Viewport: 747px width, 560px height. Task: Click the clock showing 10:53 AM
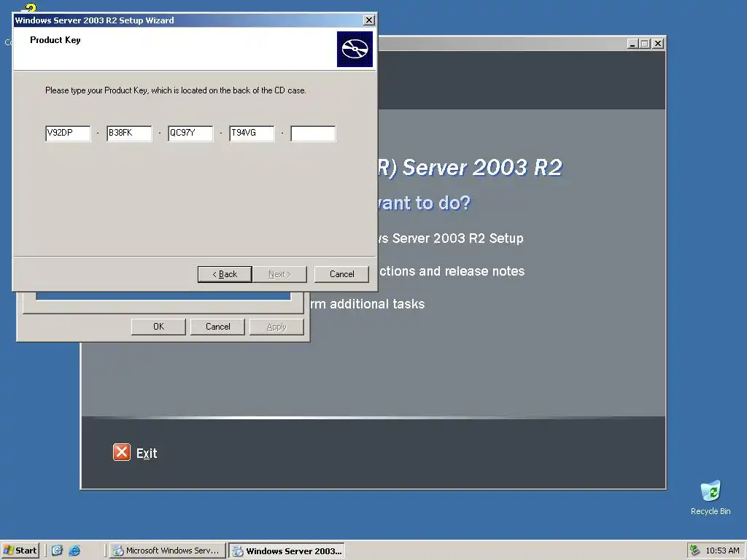722,551
